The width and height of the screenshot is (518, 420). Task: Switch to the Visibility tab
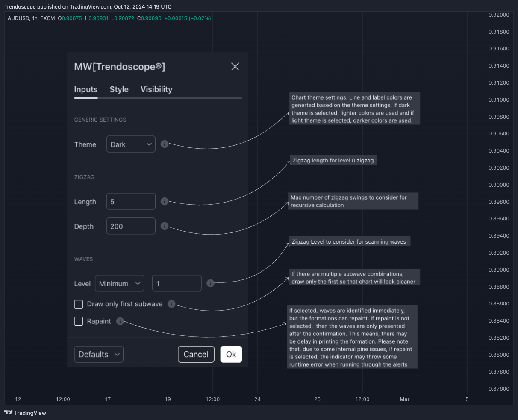click(x=156, y=89)
